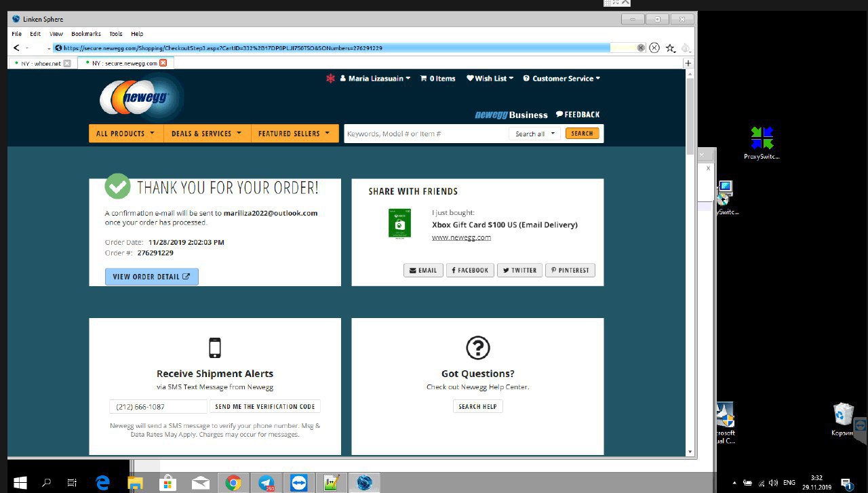868x493 pixels.
Task: Open the ALL PRODUCTS menu
Action: 125,134
